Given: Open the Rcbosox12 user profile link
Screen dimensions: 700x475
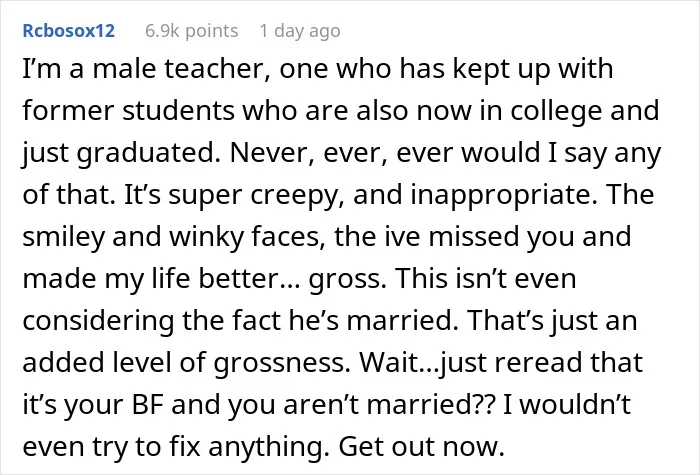Looking at the screenshot, I should click(69, 31).
